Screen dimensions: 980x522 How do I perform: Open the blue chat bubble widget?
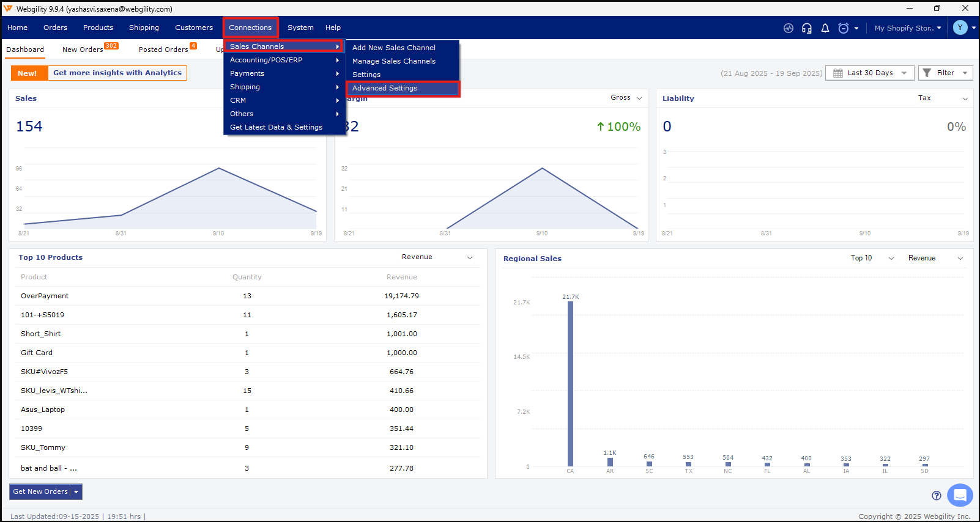(x=959, y=495)
